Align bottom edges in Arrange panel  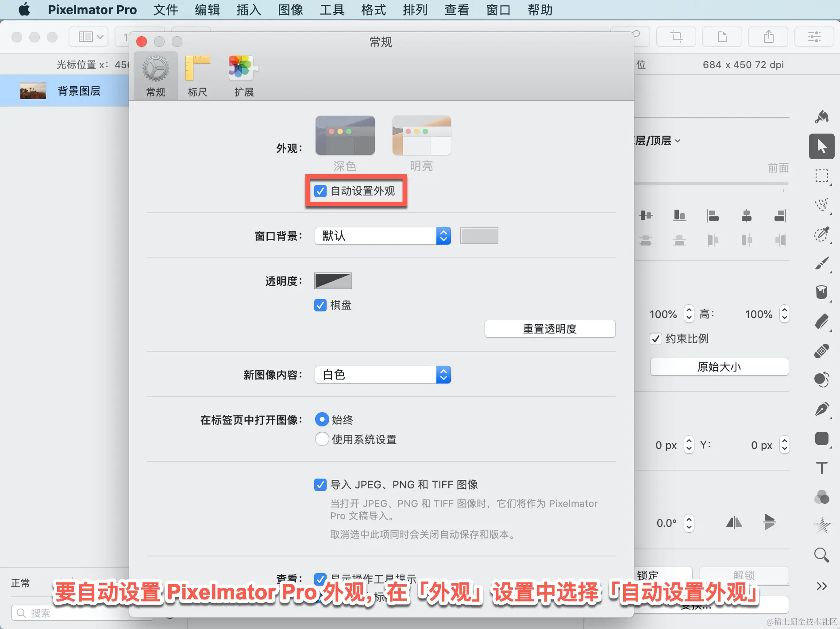[679, 215]
